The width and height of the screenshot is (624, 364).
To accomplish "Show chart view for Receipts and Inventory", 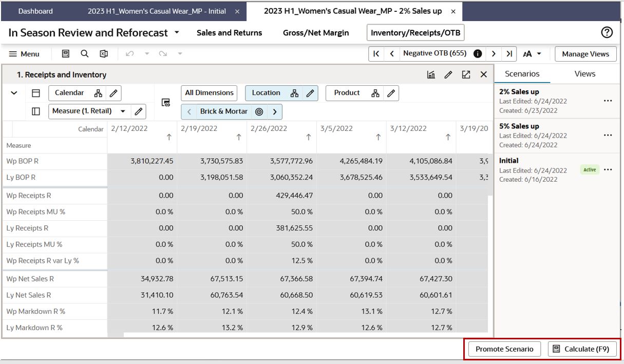I will (x=431, y=75).
